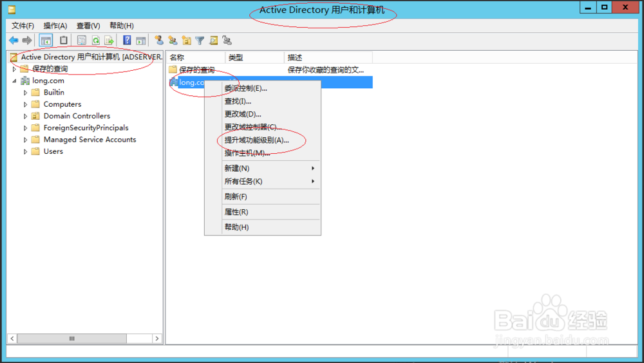Click the Export list toolbar icon

tap(109, 41)
